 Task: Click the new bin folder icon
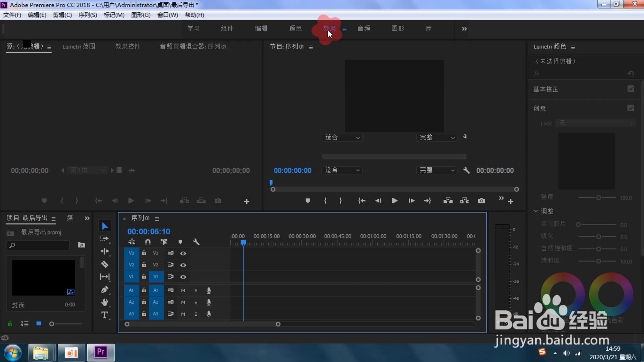pyautogui.click(x=81, y=245)
